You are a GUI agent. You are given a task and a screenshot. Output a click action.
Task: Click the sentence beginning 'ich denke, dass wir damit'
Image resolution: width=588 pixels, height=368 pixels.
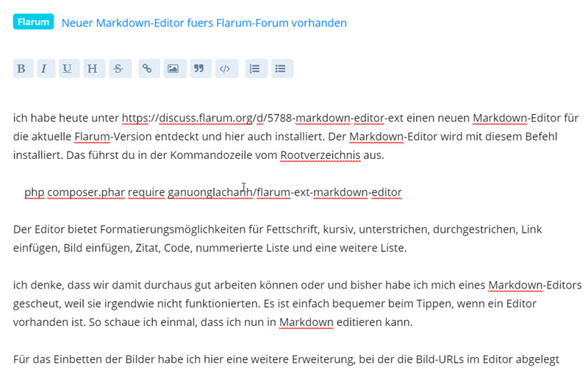[x=298, y=285]
